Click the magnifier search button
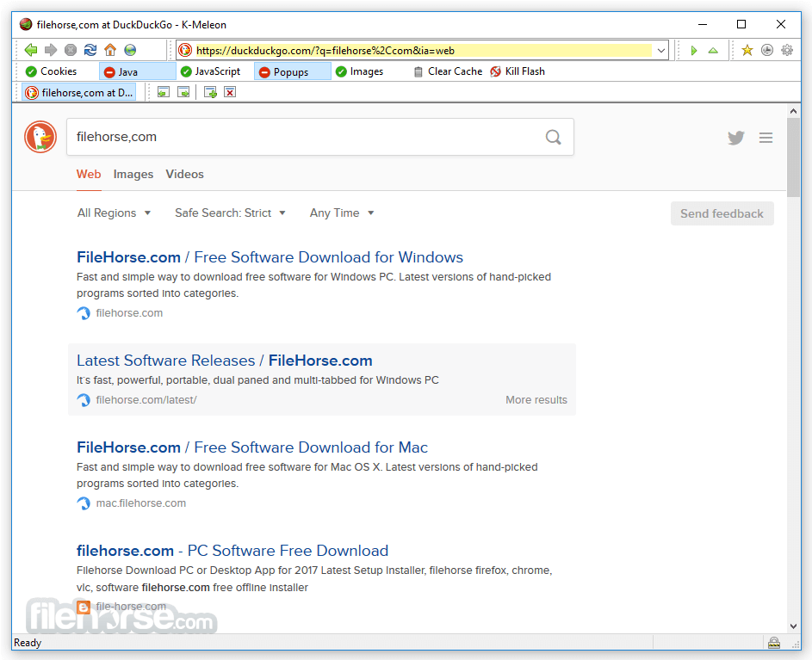Image resolution: width=812 pixels, height=660 pixels. click(x=553, y=137)
